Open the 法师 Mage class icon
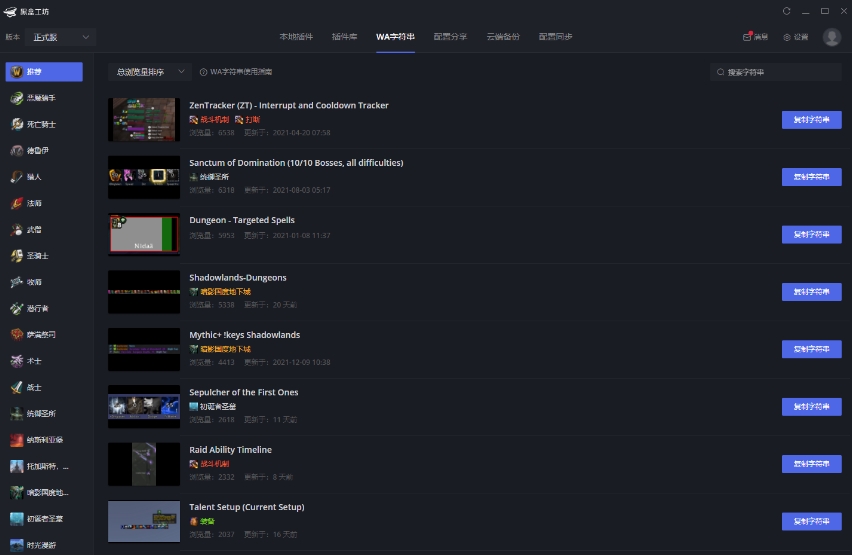 point(17,203)
